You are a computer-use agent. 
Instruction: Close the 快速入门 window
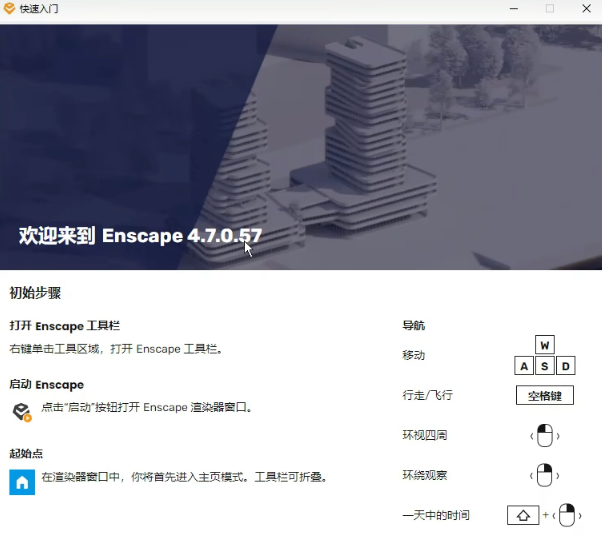click(584, 9)
